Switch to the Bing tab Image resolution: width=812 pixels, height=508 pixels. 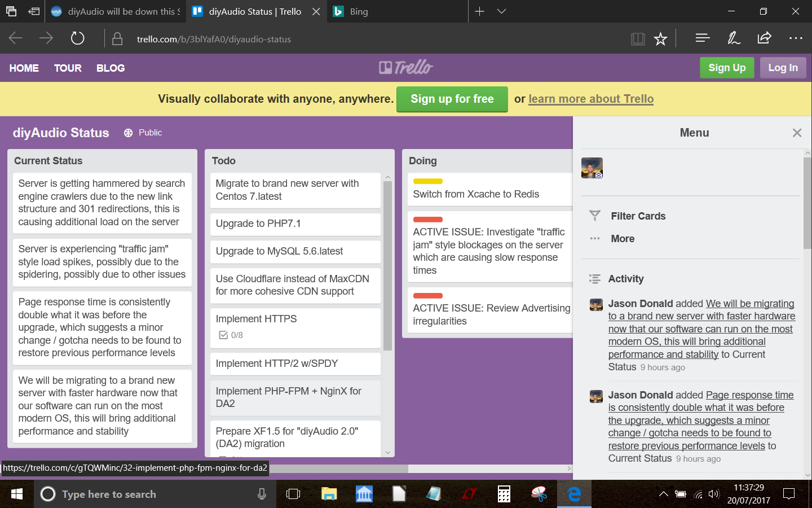click(x=398, y=11)
